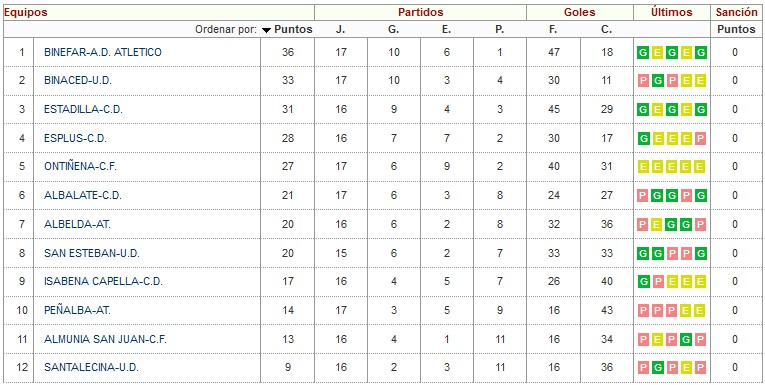This screenshot has height=385, width=765.
Task: Sort the table by Puntos column
Action: click(293, 29)
